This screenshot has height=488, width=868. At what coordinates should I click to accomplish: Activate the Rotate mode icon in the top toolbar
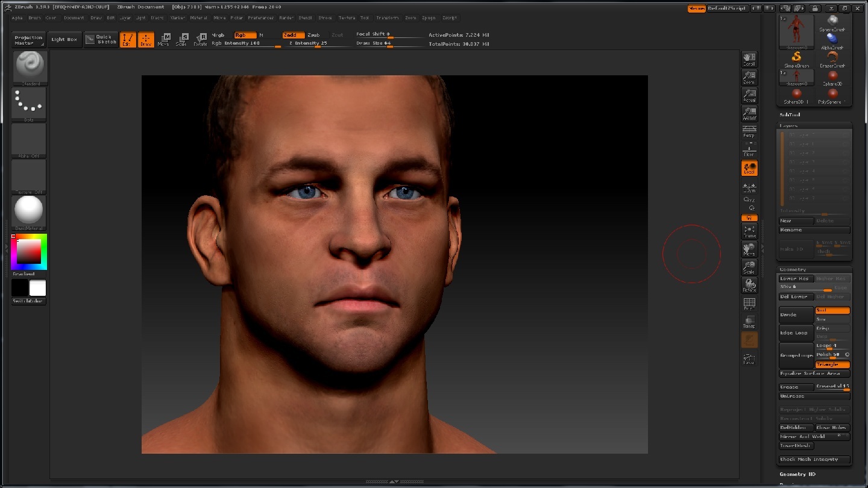(x=200, y=40)
